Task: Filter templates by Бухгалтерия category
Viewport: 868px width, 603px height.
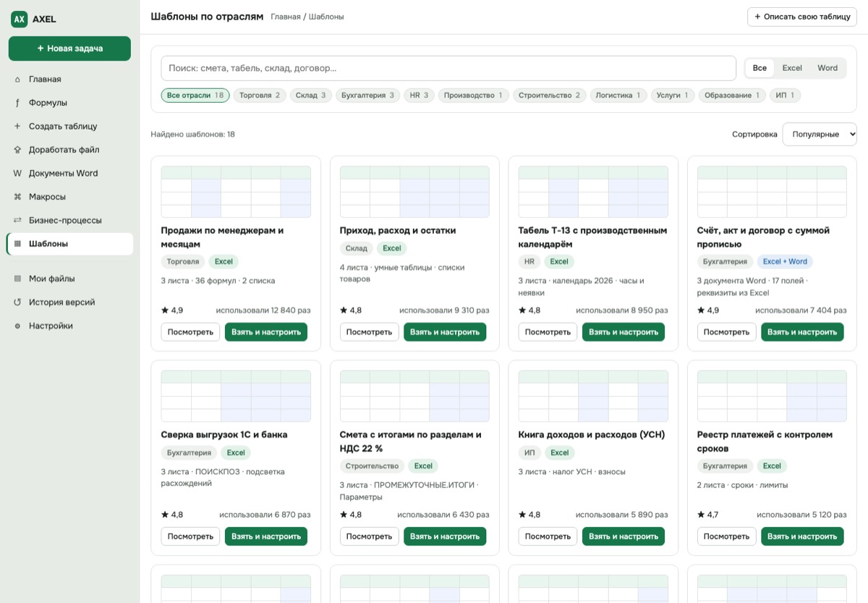Action: coord(367,96)
